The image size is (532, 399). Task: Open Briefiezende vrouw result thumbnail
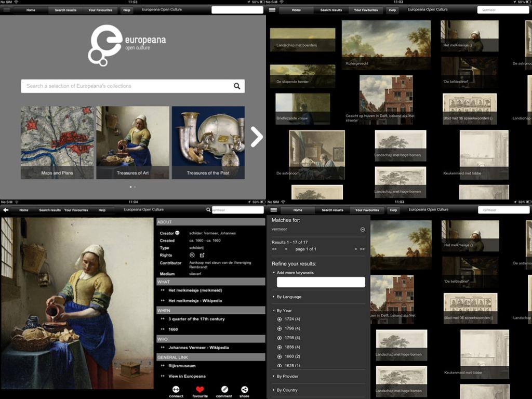303,109
